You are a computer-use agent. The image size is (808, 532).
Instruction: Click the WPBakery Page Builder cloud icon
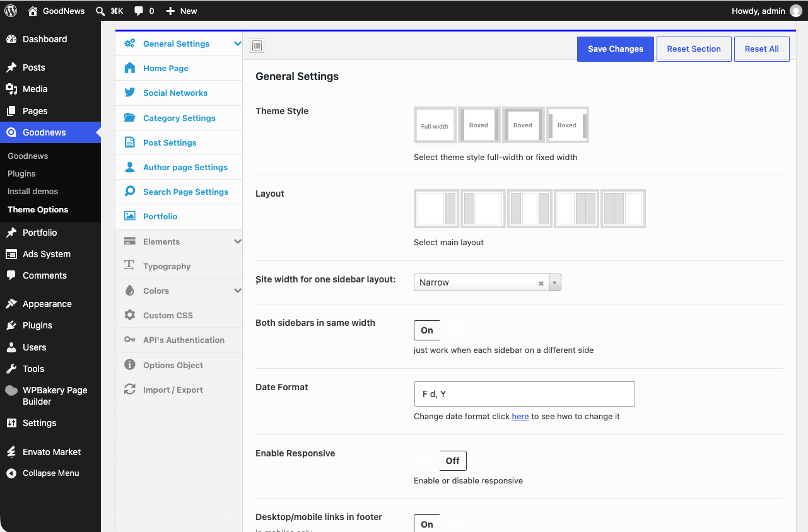(11, 390)
